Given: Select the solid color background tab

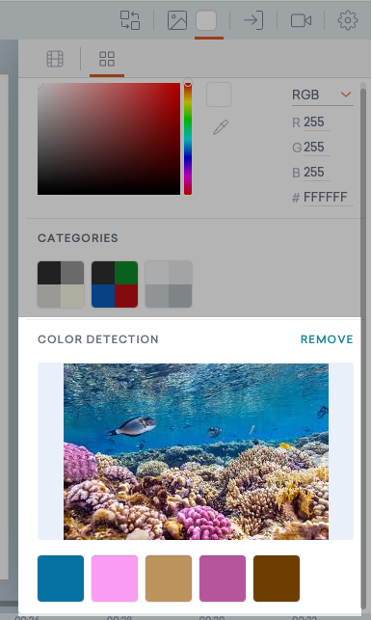Looking at the screenshot, I should 206,20.
